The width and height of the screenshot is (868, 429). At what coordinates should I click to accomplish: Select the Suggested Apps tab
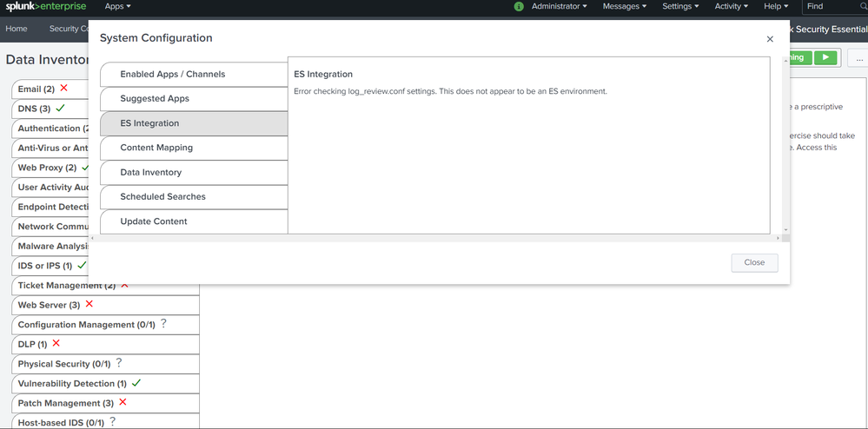pyautogui.click(x=194, y=98)
